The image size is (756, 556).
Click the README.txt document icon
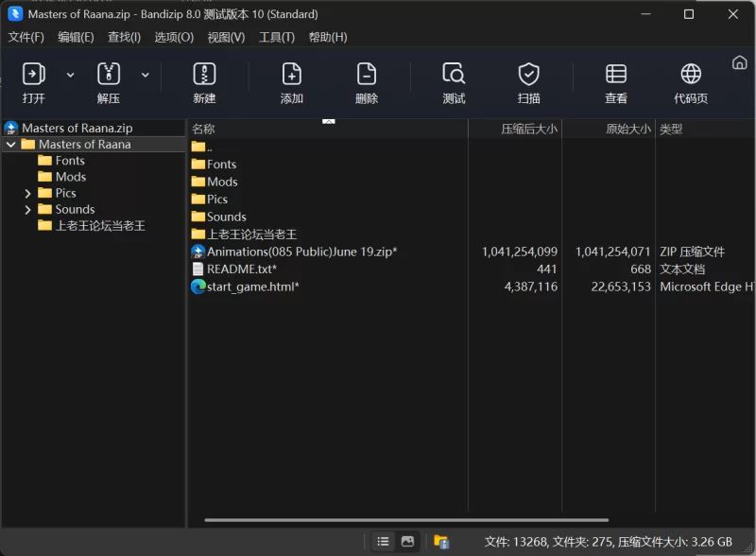click(x=198, y=269)
